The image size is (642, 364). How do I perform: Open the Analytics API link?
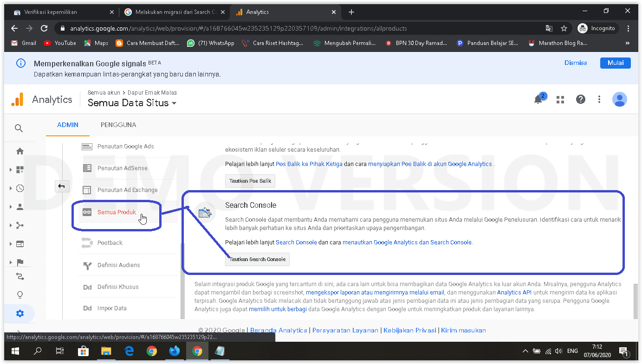click(514, 292)
